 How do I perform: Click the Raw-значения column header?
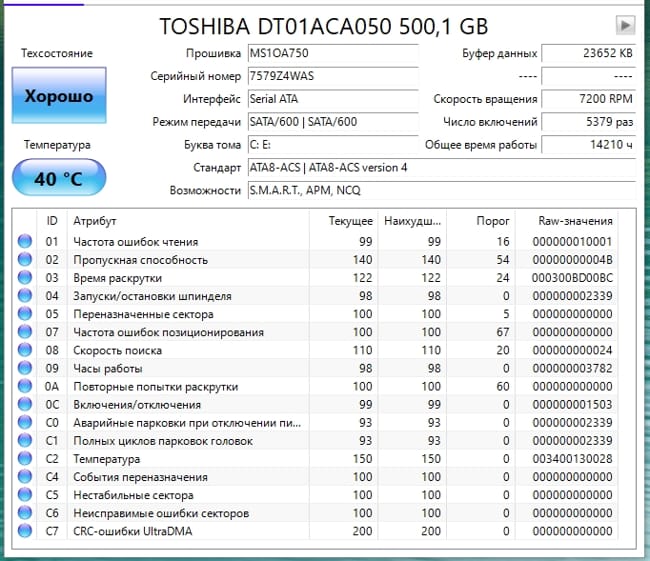pos(566,221)
